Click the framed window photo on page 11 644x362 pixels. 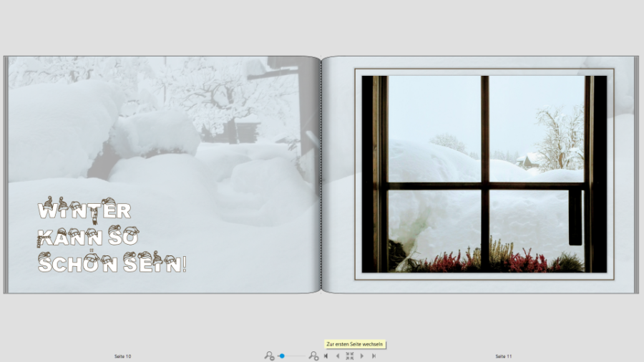pyautogui.click(x=484, y=174)
